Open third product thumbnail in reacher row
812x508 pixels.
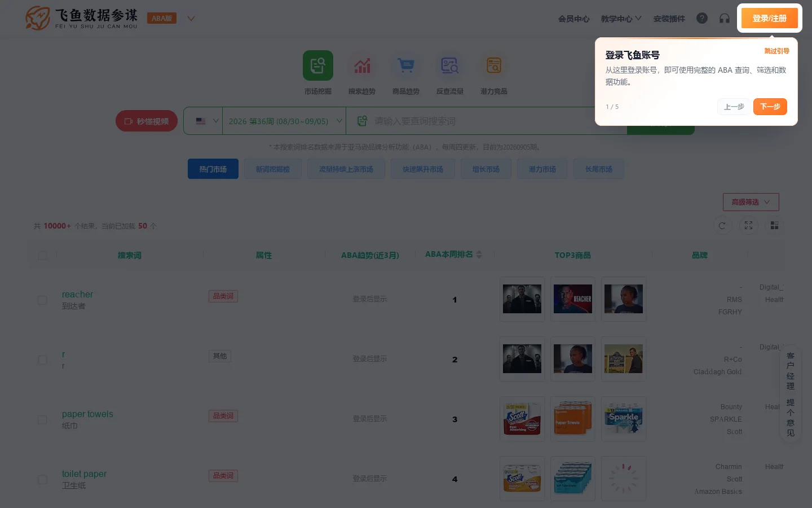(x=624, y=299)
